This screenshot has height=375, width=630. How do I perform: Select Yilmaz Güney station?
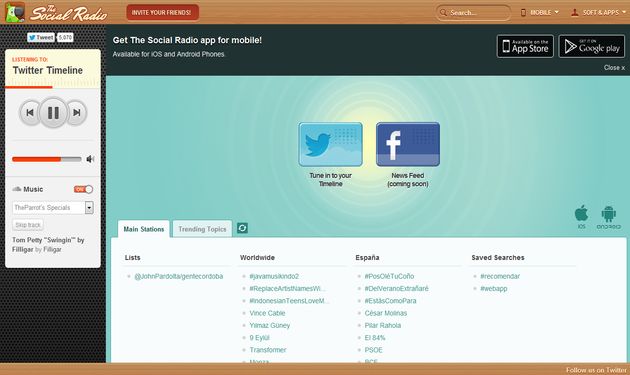click(x=270, y=326)
